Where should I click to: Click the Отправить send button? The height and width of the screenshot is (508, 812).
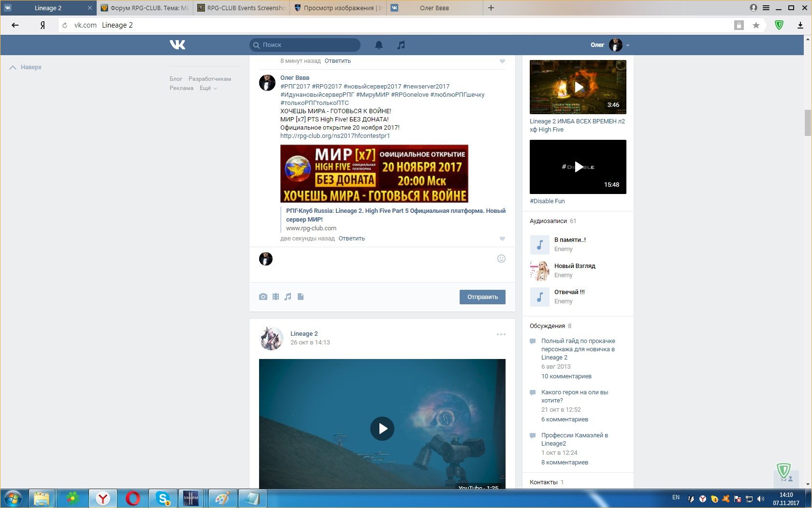[482, 297]
